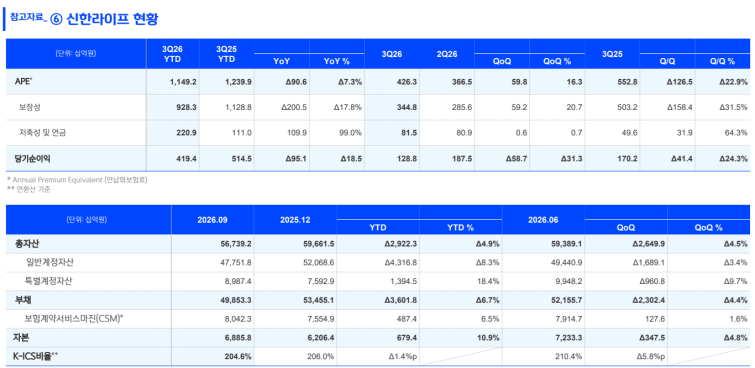Click the cell showing 64.3%
The height and width of the screenshot is (368, 755).
click(737, 132)
